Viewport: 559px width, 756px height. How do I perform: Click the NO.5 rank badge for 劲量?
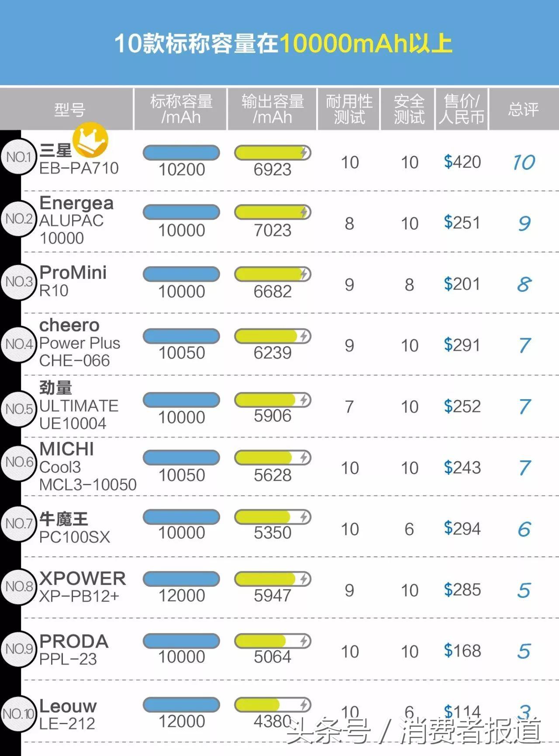[x=18, y=409]
